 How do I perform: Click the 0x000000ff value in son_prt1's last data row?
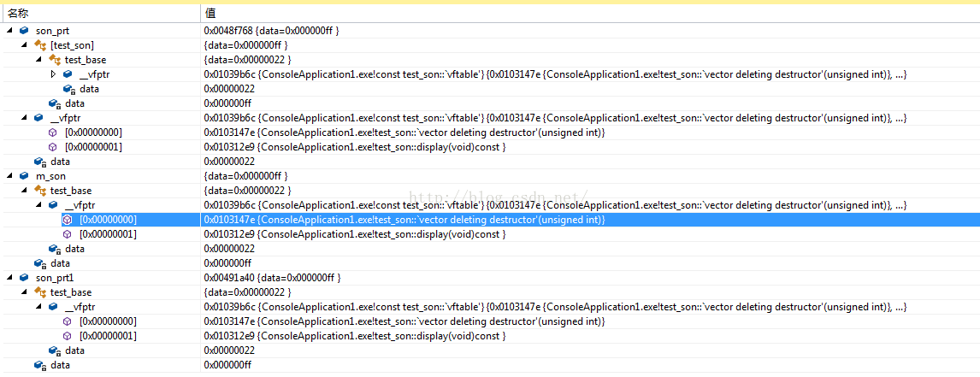coord(227,365)
